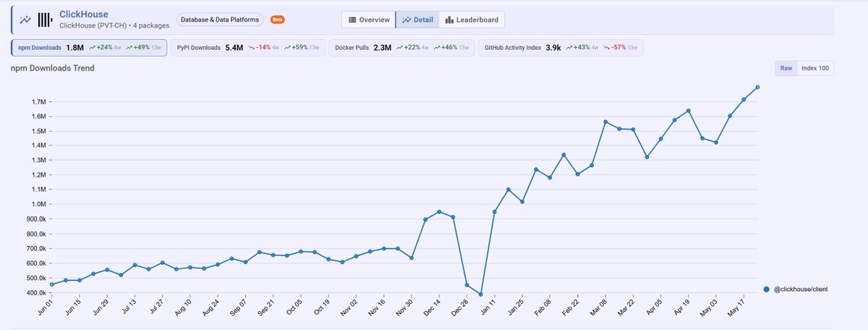Click the +49% 13w trend in npm Downloads
868x330 pixels.
(145, 48)
